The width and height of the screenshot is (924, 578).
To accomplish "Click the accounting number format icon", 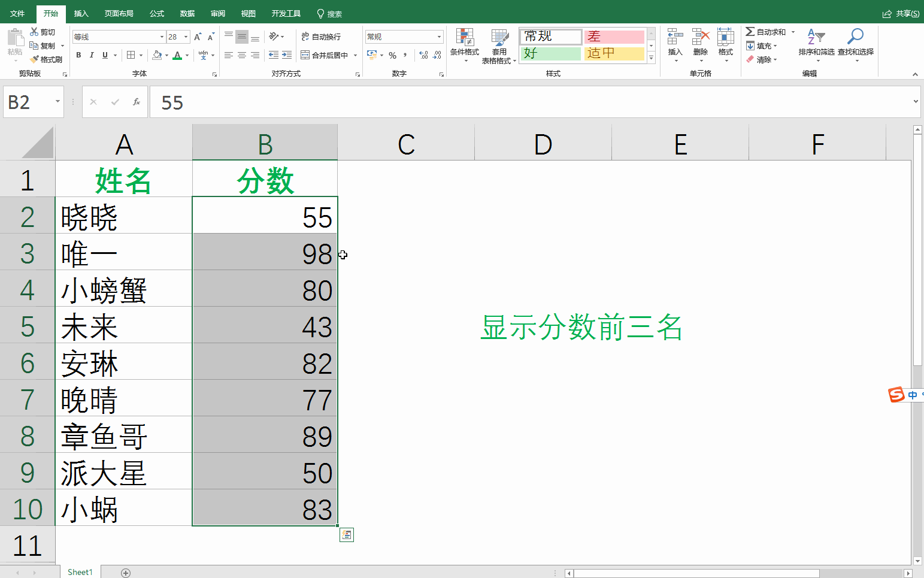I will click(x=372, y=55).
